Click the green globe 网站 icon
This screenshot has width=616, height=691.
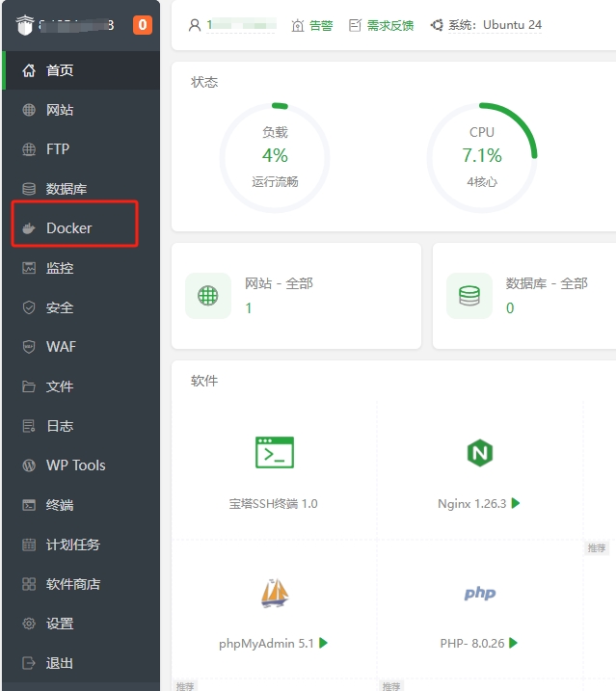(208, 296)
